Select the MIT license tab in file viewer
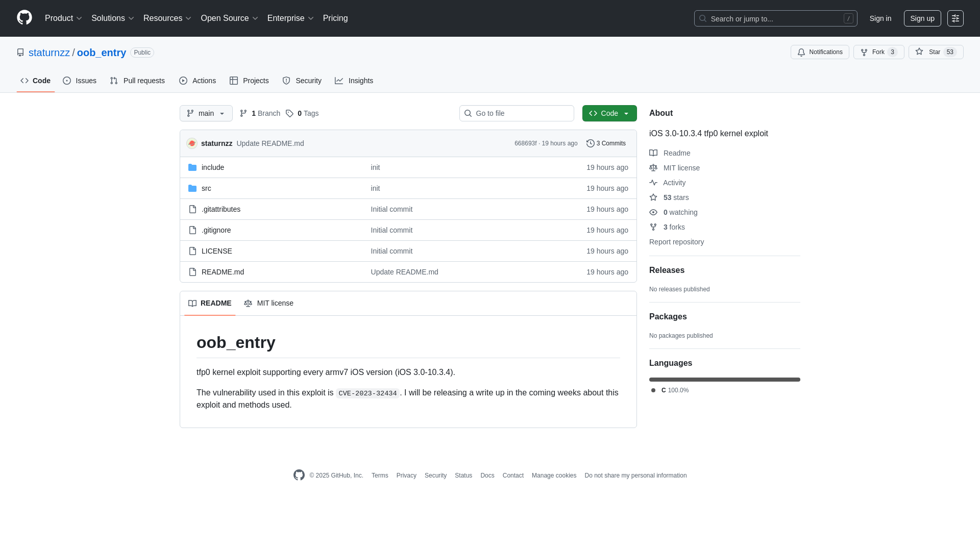This screenshot has width=980, height=551. click(x=268, y=303)
